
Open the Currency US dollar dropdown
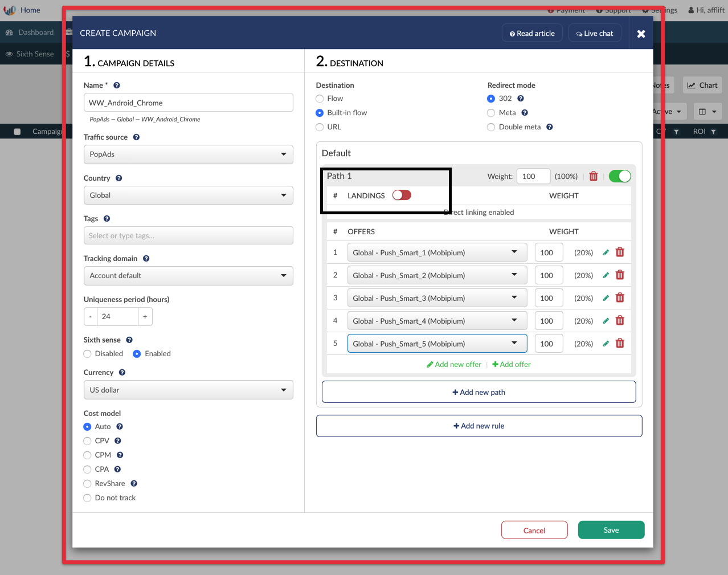point(189,390)
